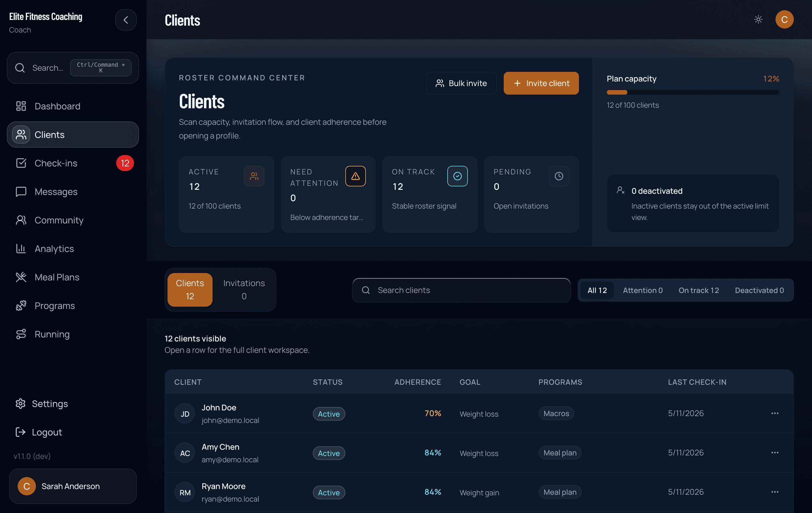Image resolution: width=812 pixels, height=513 pixels.
Task: Open the Analytics page
Action: [x=73, y=249]
